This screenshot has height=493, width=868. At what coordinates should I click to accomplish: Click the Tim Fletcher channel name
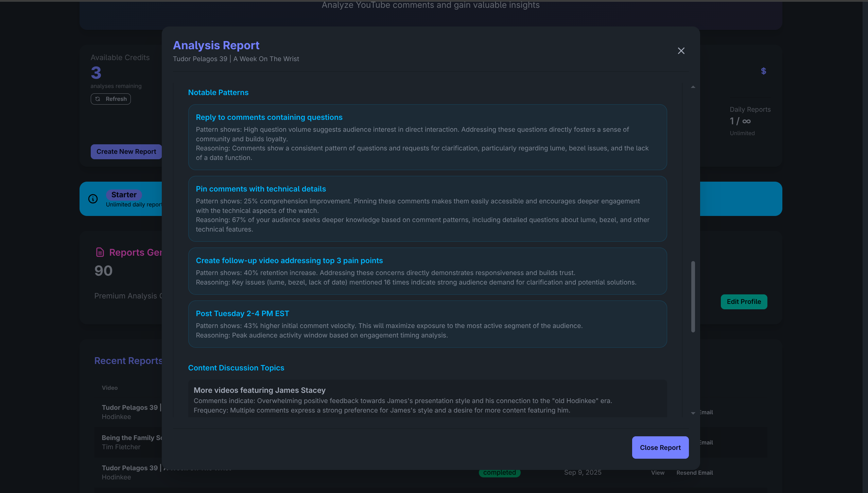click(x=121, y=447)
